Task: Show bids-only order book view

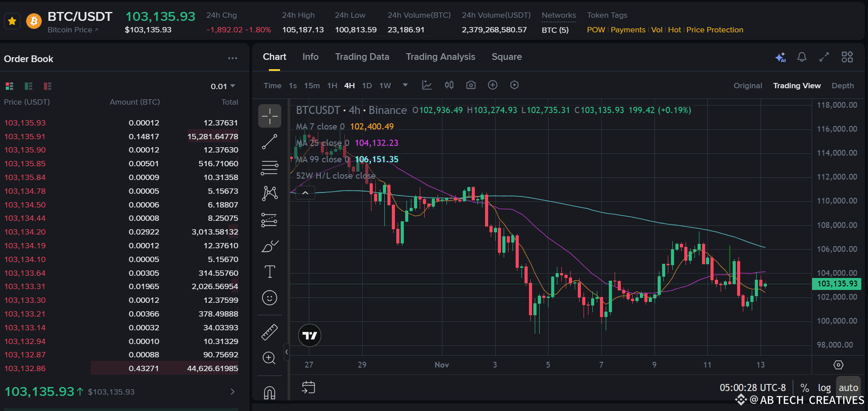Action: tap(28, 86)
